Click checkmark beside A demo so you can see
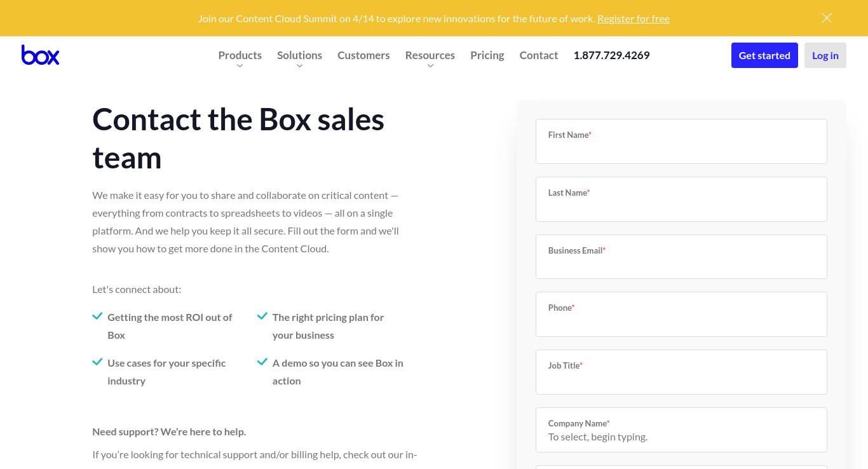The height and width of the screenshot is (469, 868). coord(262,362)
